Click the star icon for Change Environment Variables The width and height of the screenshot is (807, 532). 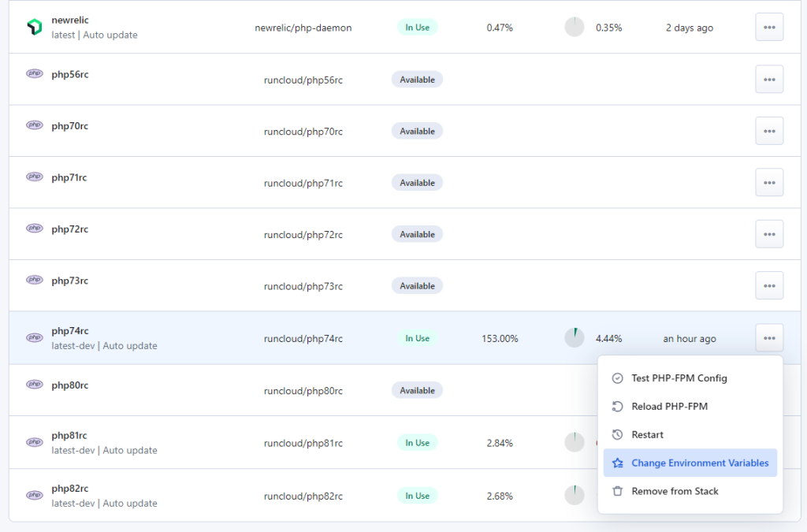pyautogui.click(x=618, y=463)
